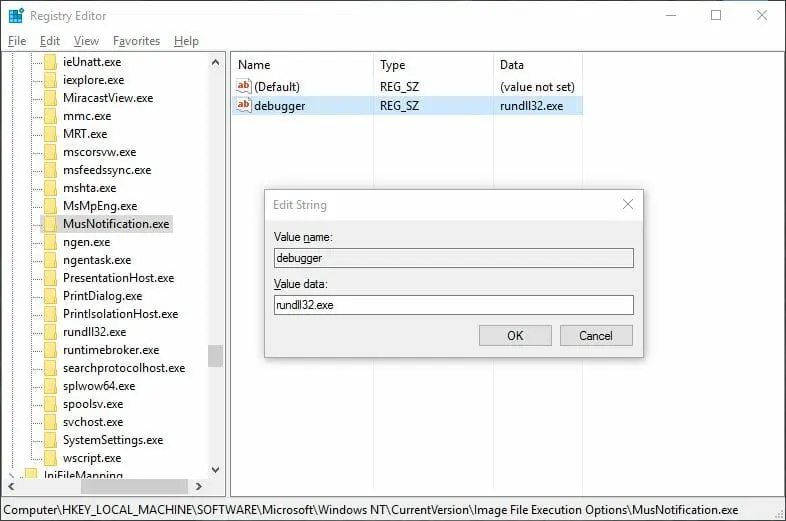Click the folder icon beside PrintDialog.exe
The width and height of the screenshot is (786, 521).
50,296
